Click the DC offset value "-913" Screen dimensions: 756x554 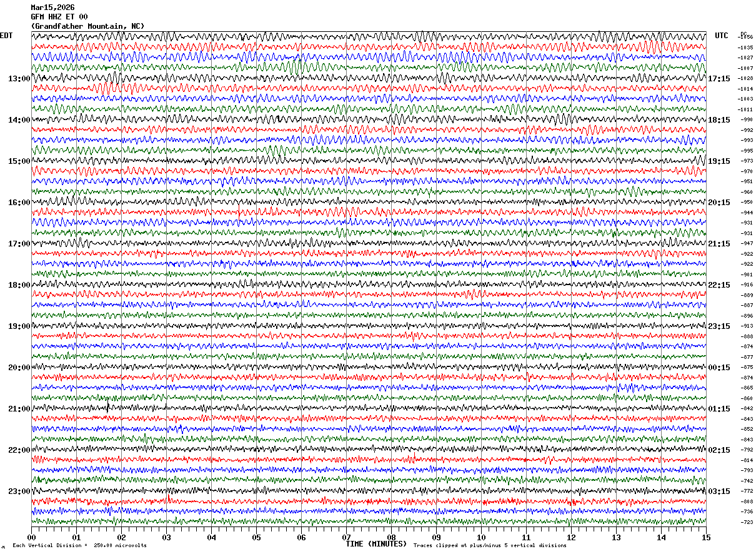coord(747,326)
